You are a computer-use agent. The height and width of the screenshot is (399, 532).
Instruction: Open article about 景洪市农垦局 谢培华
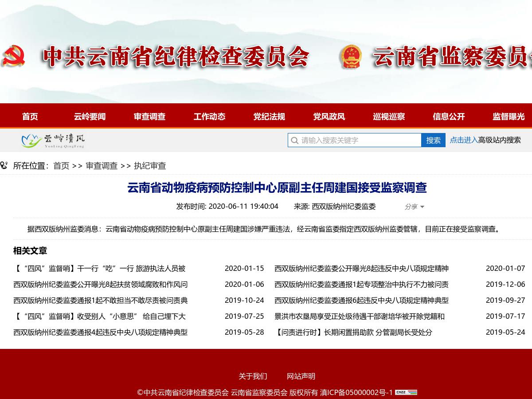(x=359, y=317)
